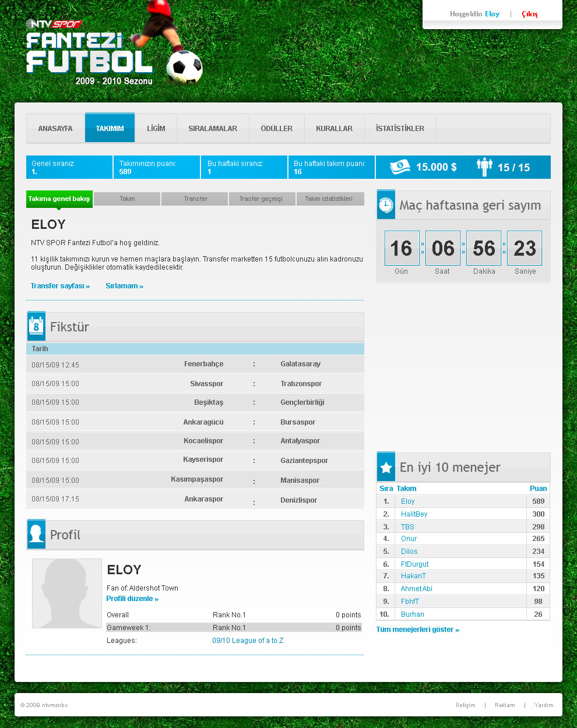Open the SIRALAMALAR tab
This screenshot has width=577, height=728.
pos(213,128)
